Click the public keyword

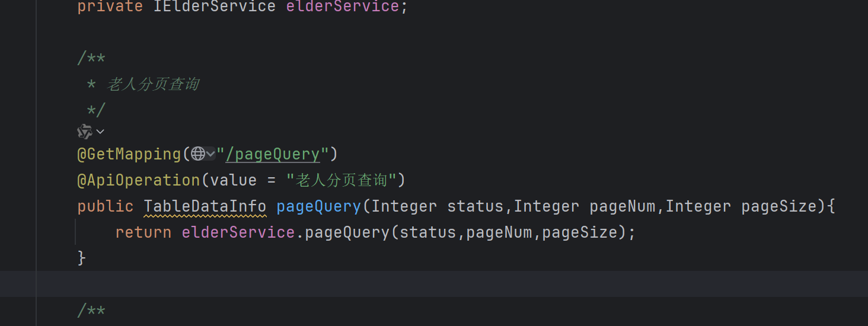click(x=106, y=206)
